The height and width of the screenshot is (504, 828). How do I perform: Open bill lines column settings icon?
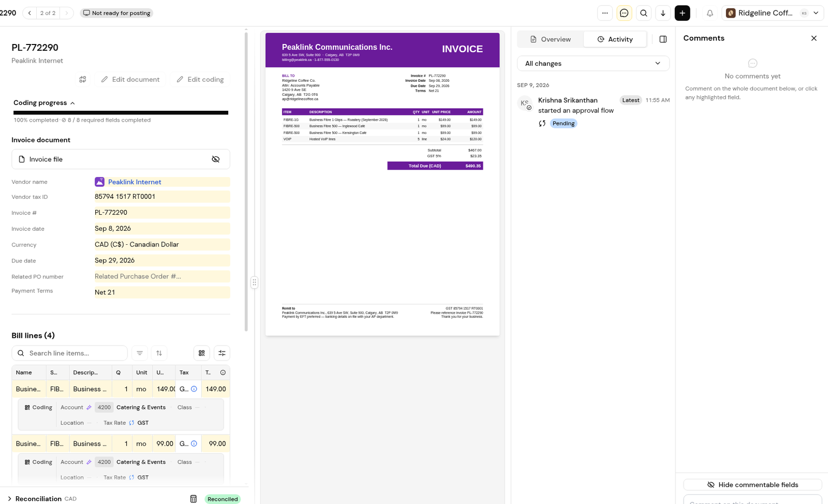[x=222, y=353]
